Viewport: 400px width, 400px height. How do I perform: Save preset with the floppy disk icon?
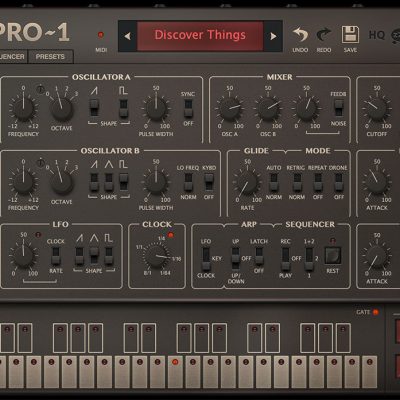(350, 34)
